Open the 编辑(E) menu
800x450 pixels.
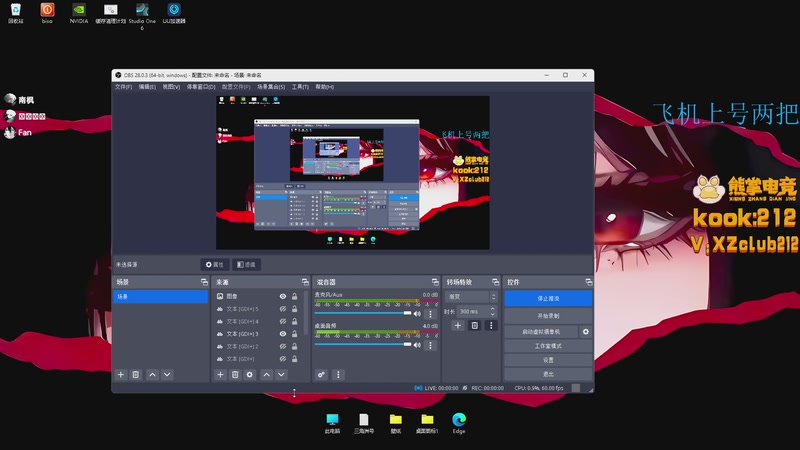[x=147, y=87]
